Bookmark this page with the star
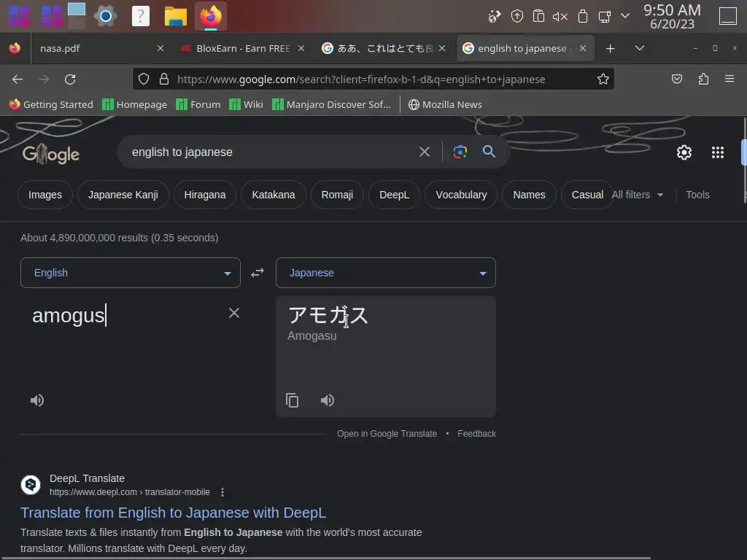 point(603,79)
